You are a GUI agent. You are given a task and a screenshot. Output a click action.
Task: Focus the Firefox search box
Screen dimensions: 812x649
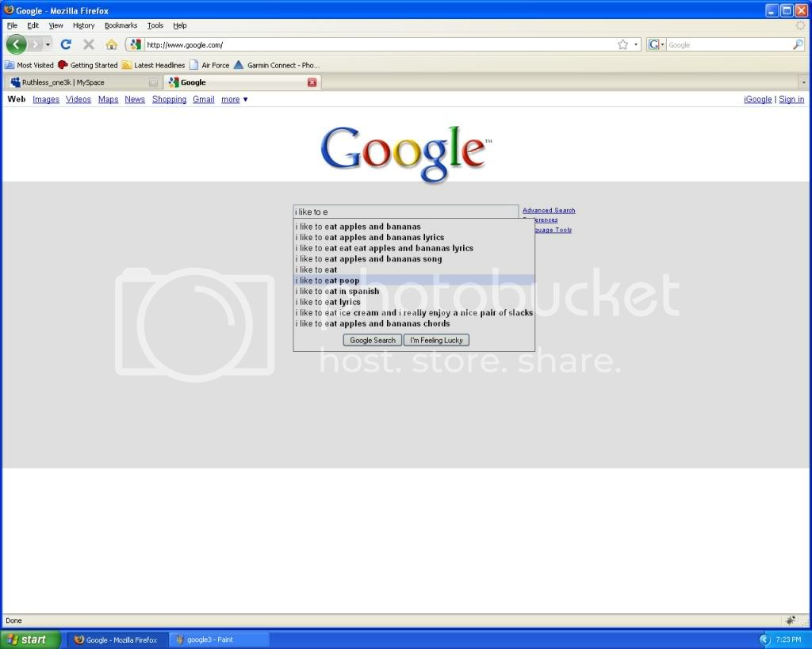[x=730, y=45]
